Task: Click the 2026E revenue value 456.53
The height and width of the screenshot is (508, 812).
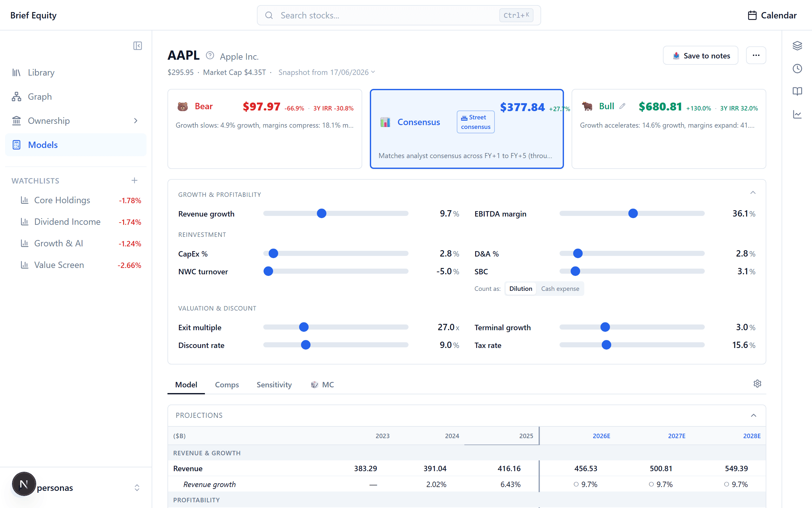Action: [586, 468]
